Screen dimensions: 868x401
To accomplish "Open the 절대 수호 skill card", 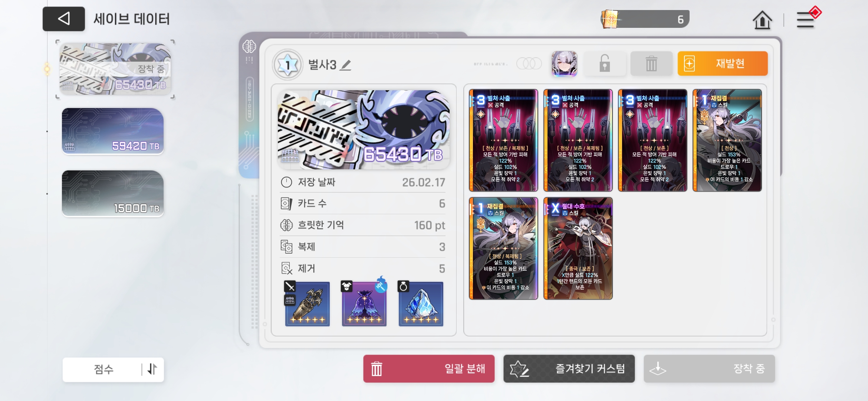I will [578, 248].
